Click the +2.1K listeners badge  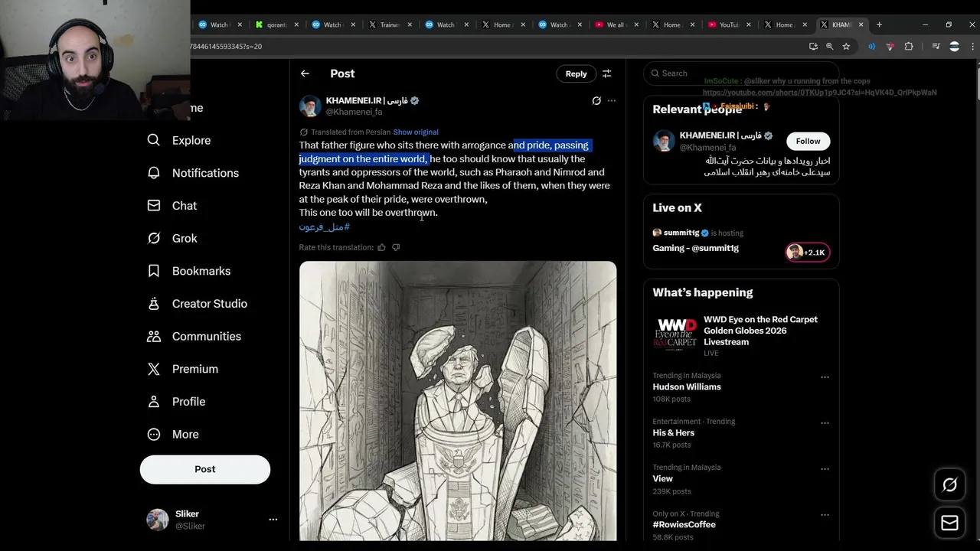point(807,252)
